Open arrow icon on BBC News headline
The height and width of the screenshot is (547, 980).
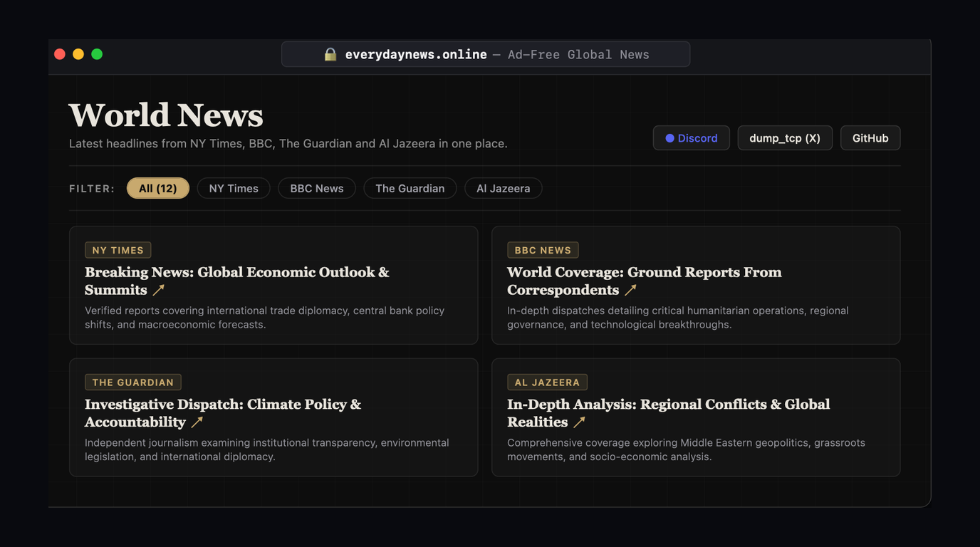[x=630, y=290]
